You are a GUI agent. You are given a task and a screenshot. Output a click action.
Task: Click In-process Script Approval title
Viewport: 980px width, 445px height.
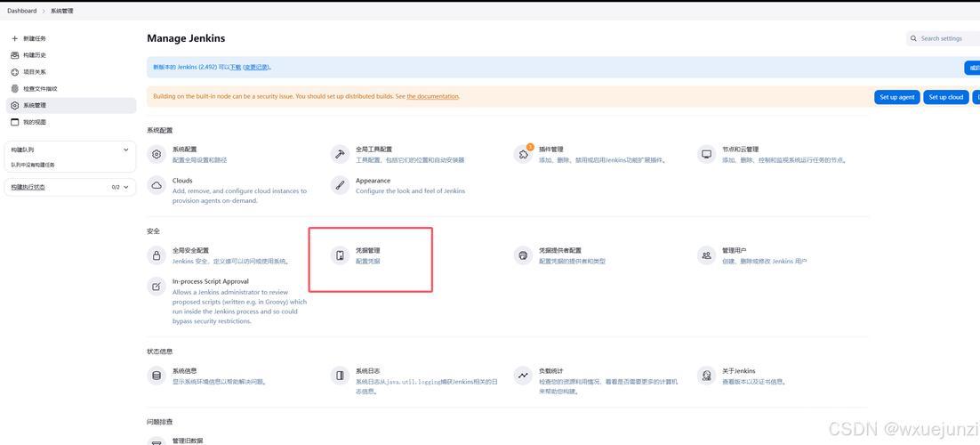pyautogui.click(x=211, y=281)
